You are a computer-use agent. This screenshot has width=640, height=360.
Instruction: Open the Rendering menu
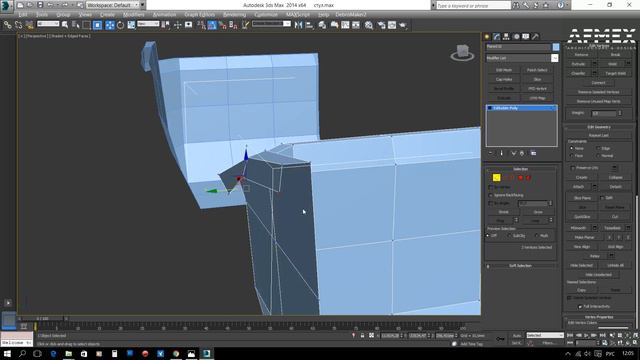[235, 15]
